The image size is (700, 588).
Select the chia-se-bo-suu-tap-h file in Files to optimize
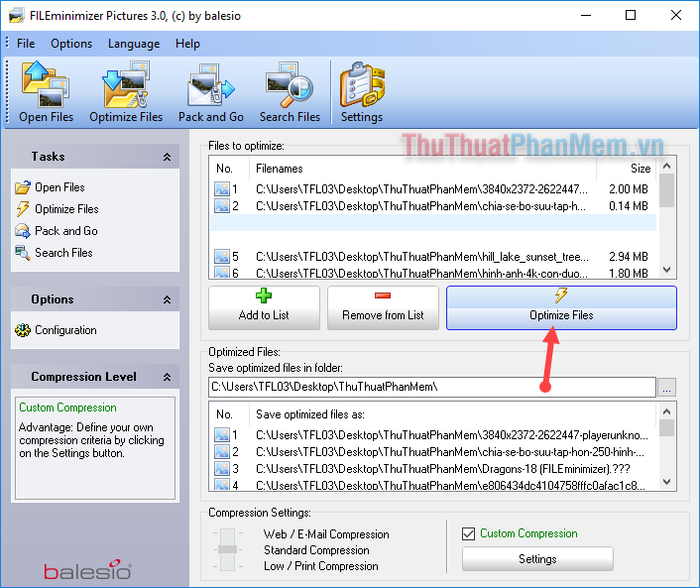coord(433,206)
